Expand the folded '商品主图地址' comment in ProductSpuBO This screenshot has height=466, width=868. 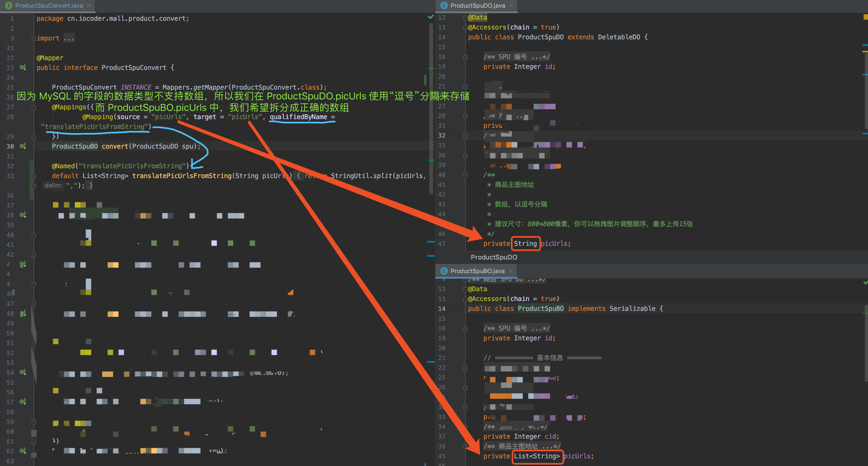(x=465, y=446)
